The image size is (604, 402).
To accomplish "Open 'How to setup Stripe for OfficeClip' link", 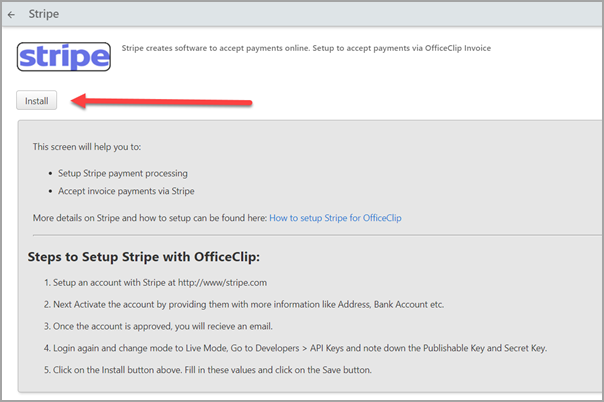I will 335,218.
